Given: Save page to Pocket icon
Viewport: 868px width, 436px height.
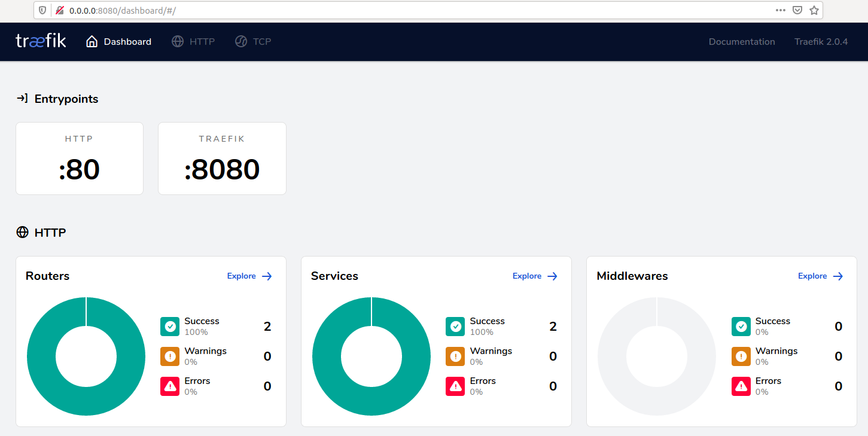Looking at the screenshot, I should tap(797, 10).
